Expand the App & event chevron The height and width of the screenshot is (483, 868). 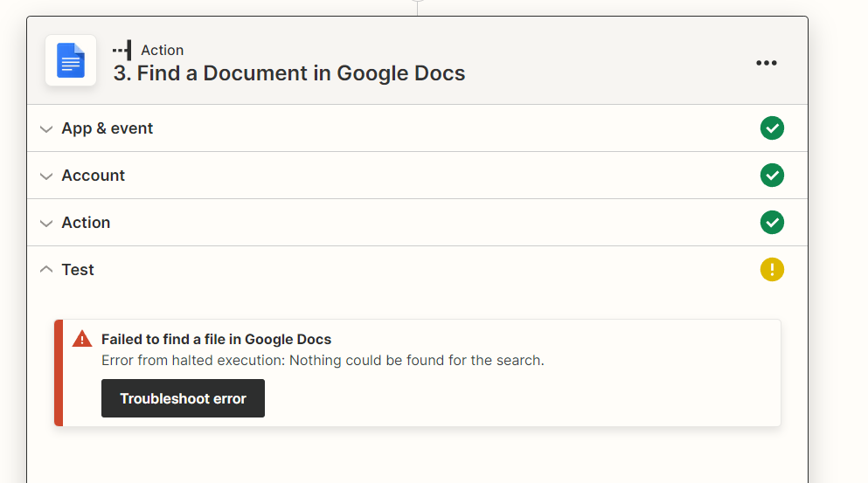coord(46,129)
